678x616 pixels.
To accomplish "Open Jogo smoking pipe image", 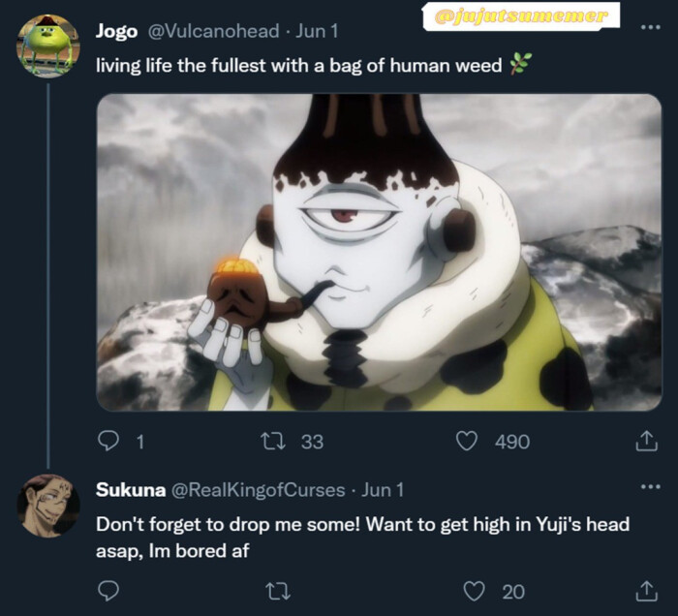I will tap(379, 252).
